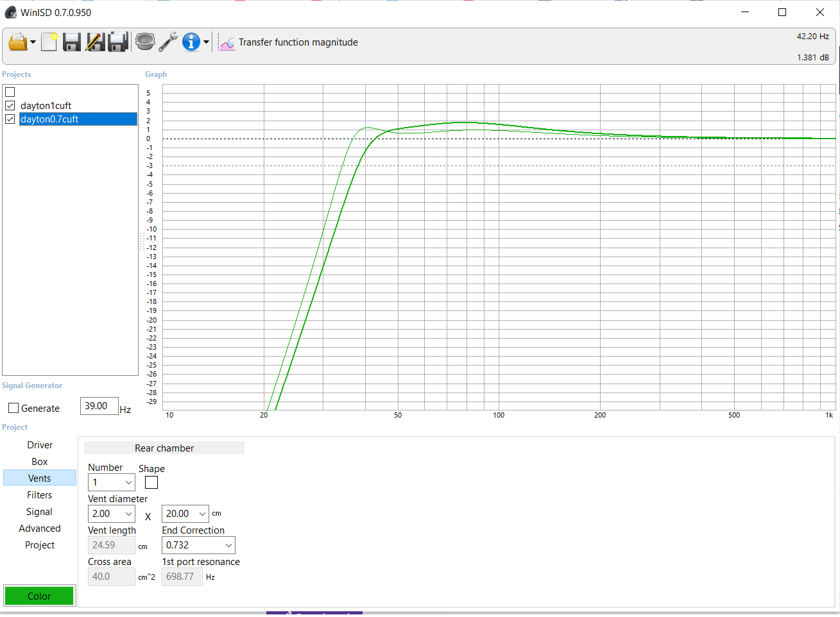Screen dimensions: 840x617
Task: Switch to the Filters tab
Action: pyautogui.click(x=40, y=495)
